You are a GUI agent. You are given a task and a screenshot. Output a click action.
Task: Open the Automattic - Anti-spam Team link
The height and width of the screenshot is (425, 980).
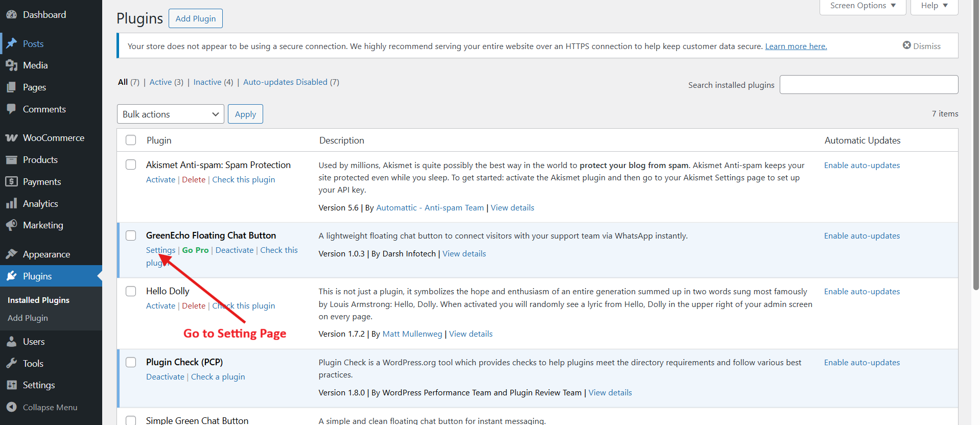coord(430,207)
